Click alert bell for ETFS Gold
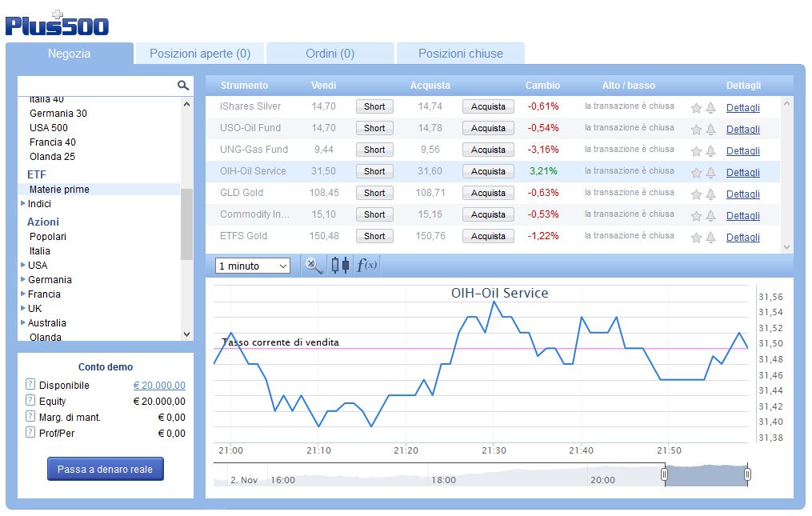The width and height of the screenshot is (812, 516). pos(710,238)
